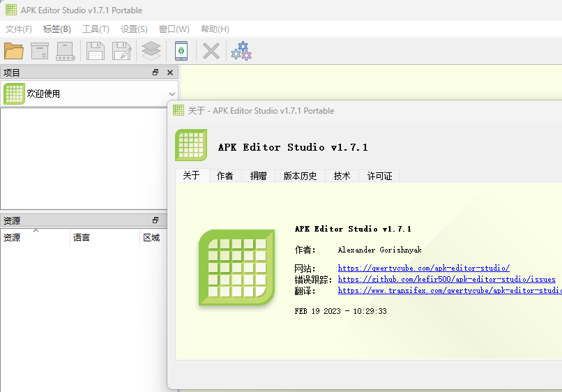Screen dimensions: 562x392
Task: Click the Android phone install icon
Action: coord(181,51)
